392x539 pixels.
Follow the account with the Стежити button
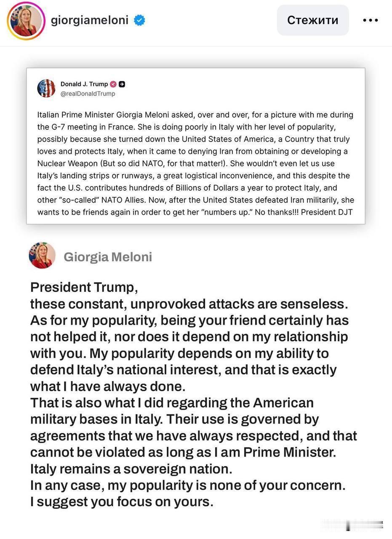pos(313,20)
